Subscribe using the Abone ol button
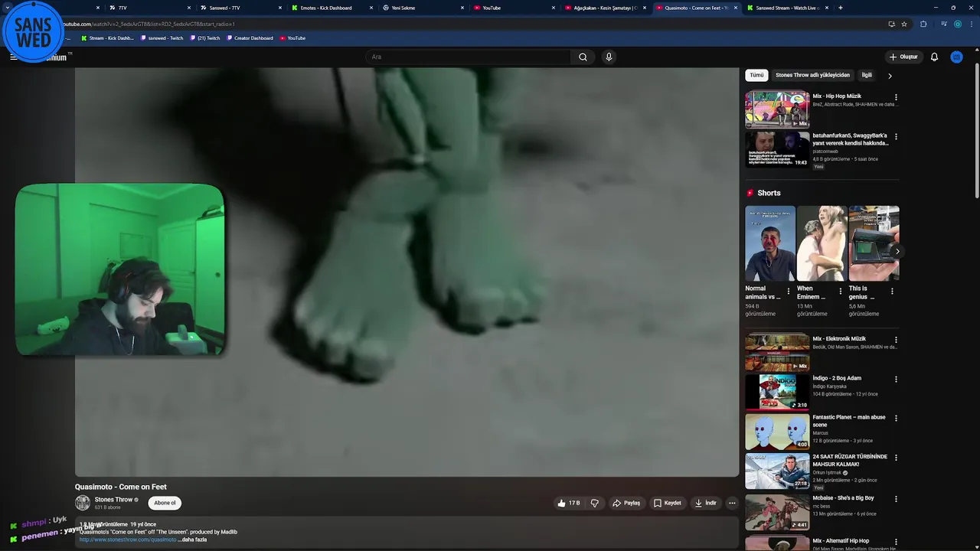This screenshot has height=551, width=980. 165,503
